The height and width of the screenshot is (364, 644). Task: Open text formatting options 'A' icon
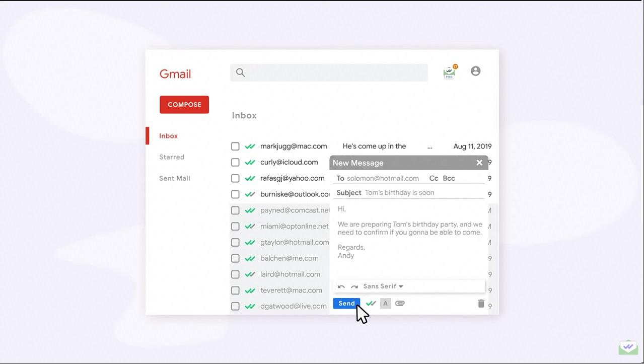pos(385,303)
